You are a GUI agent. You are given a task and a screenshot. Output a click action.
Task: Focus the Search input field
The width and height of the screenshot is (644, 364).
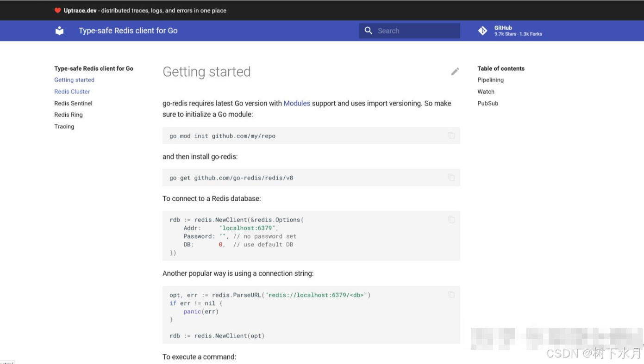(410, 31)
